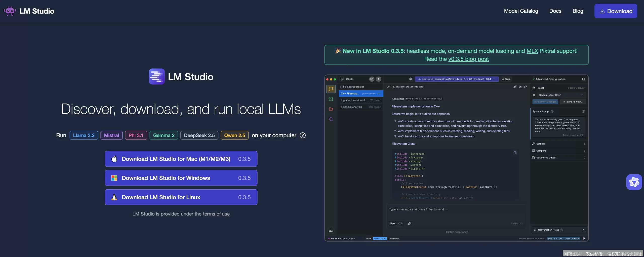
Task: Open My Models folder view in sidebar
Action: click(x=331, y=109)
